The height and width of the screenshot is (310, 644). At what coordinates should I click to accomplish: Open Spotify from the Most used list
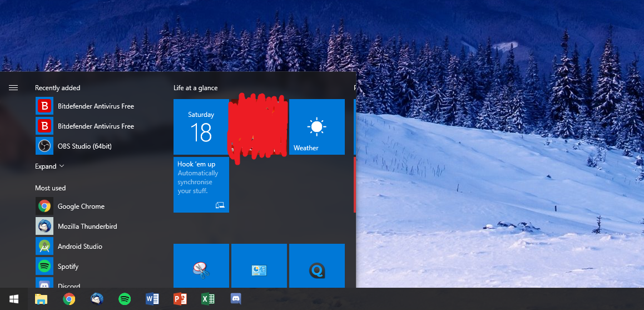tap(68, 267)
